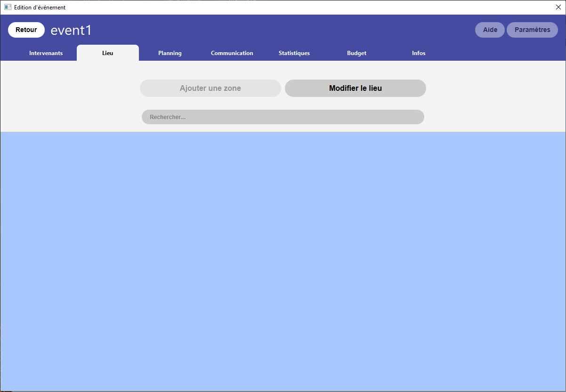Switch to the Communication tab
566x392 pixels.
pyautogui.click(x=232, y=53)
